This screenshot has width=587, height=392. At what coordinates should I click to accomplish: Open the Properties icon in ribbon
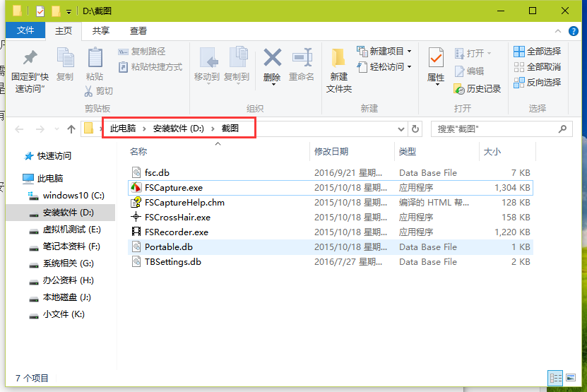click(x=436, y=58)
